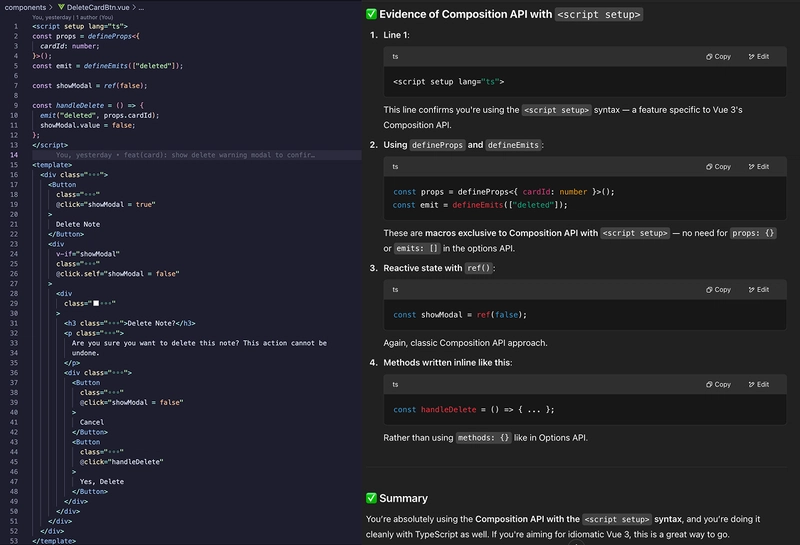The height and width of the screenshot is (545, 800).
Task: Click 'cardId: number;' in the editor
Action: point(70,46)
